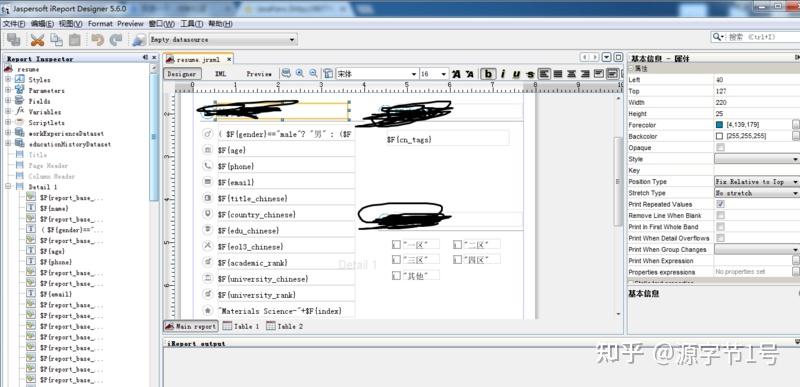The height and width of the screenshot is (387, 800).
Task: Check Remove Line When Blank
Action: click(720, 215)
